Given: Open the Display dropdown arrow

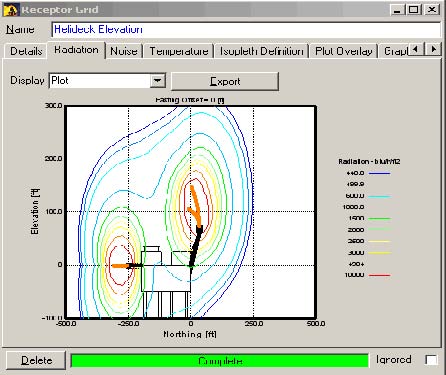Looking at the screenshot, I should [x=158, y=81].
